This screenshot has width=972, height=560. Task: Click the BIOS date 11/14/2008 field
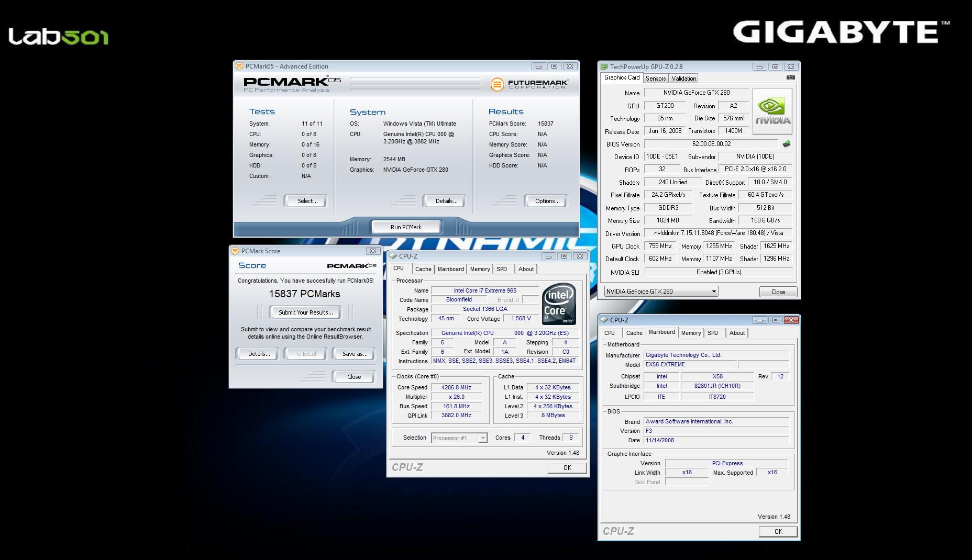tap(716, 441)
